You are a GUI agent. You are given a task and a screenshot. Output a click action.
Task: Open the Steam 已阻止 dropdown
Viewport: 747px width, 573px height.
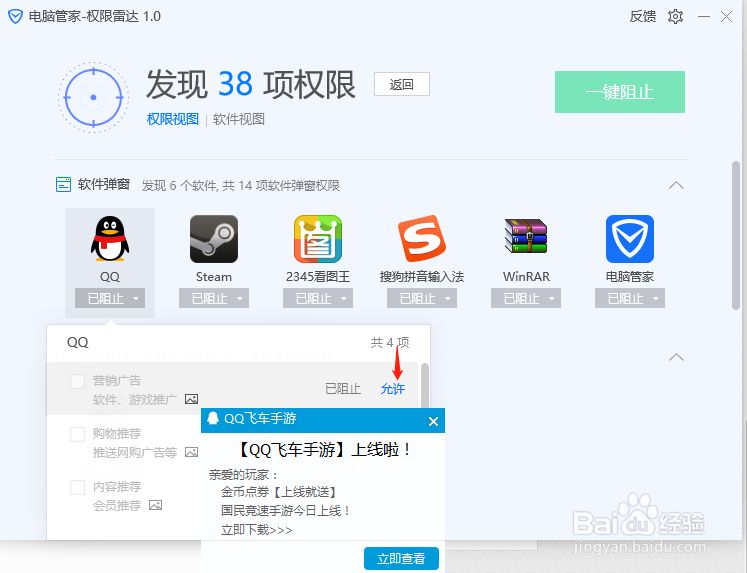tap(214, 298)
